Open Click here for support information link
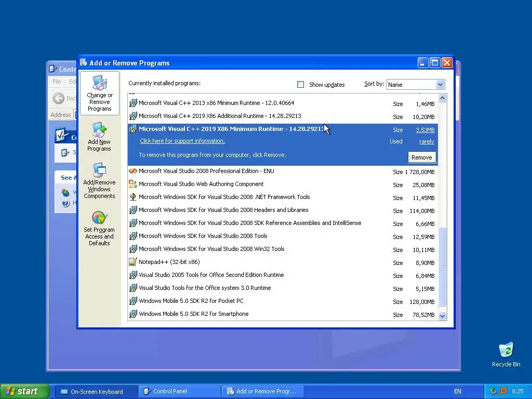 pyautogui.click(x=182, y=141)
